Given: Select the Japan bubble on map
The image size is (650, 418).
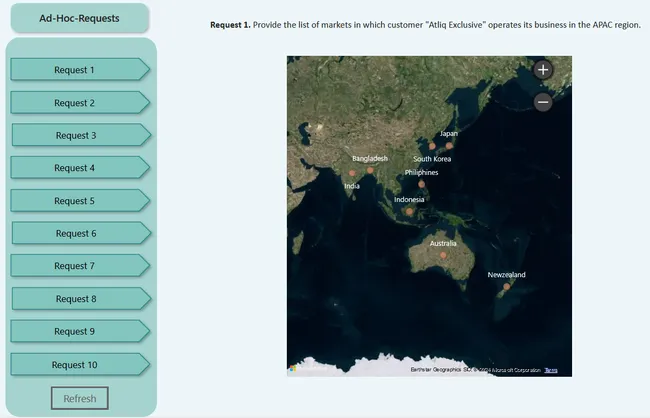Looking at the screenshot, I should (449, 146).
